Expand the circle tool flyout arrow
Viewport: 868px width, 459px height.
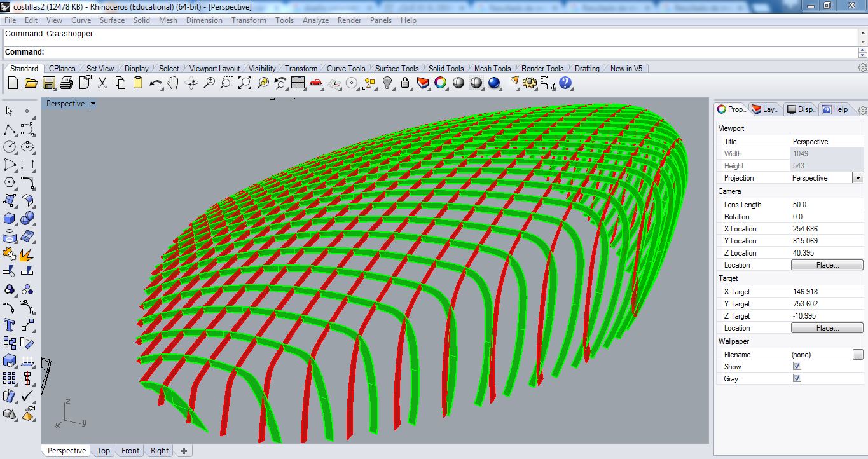(x=15, y=153)
